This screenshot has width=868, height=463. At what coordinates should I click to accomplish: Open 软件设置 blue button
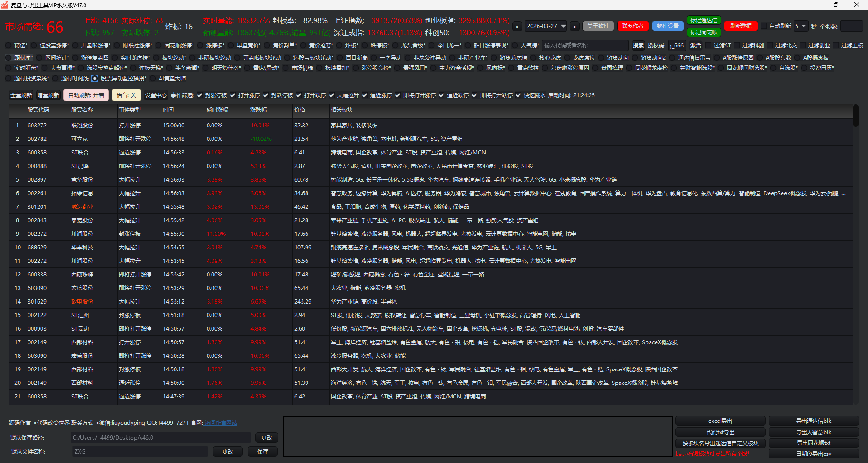point(667,26)
